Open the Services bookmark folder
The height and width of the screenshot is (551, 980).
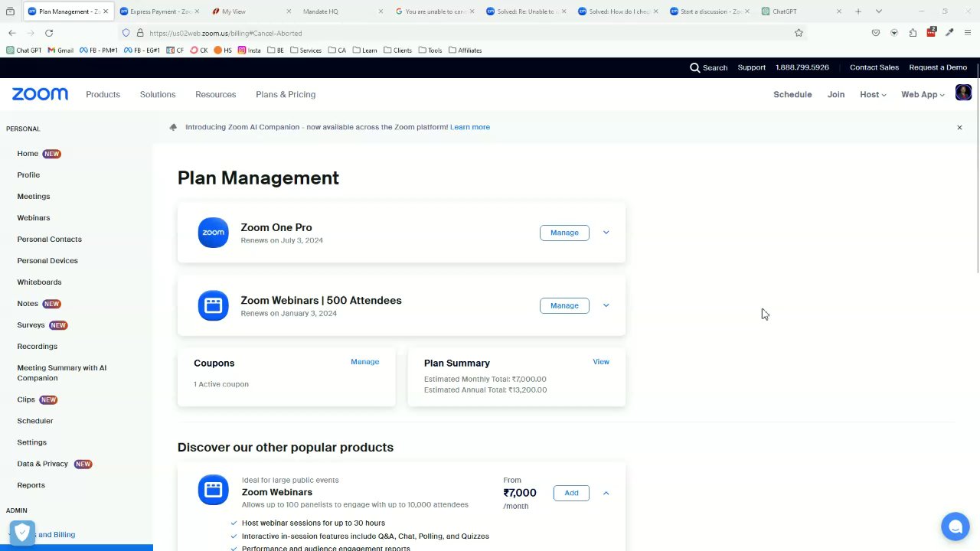[x=305, y=51]
